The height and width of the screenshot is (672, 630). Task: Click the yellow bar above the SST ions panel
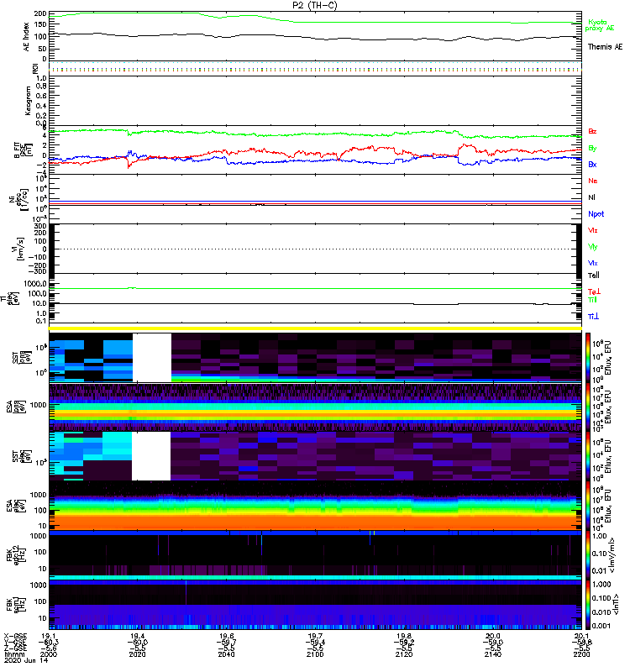[x=315, y=328]
